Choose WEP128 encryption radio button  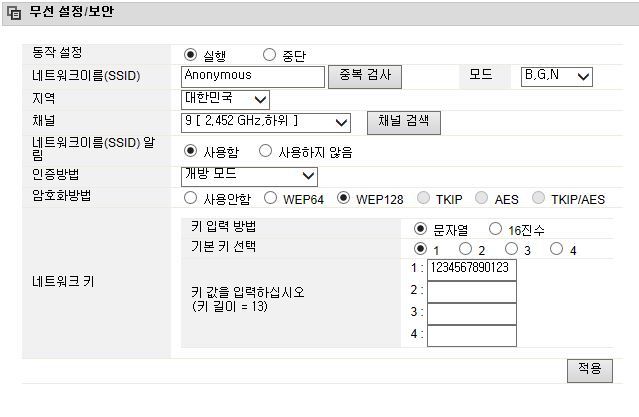[x=345, y=199]
